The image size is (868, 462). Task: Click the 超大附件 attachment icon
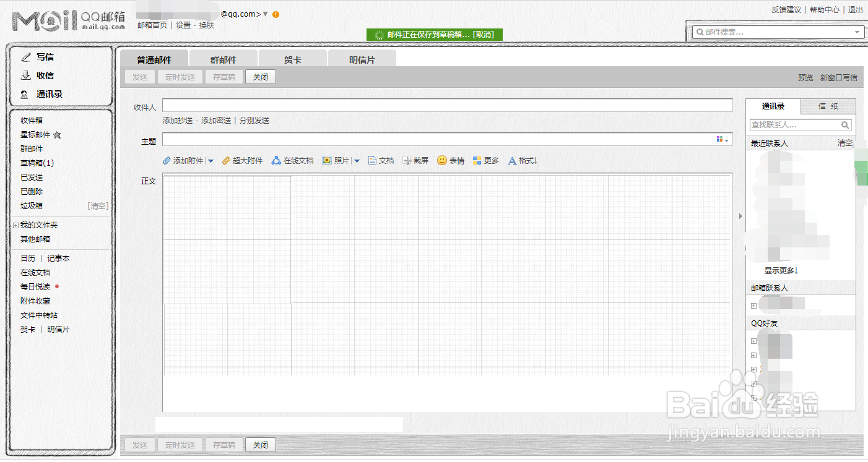click(226, 161)
